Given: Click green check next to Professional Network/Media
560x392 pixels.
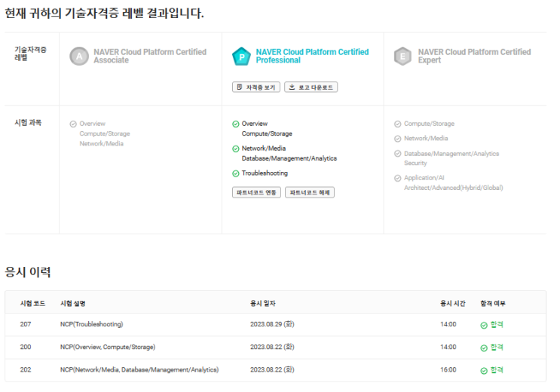Looking at the screenshot, I should 236,149.
